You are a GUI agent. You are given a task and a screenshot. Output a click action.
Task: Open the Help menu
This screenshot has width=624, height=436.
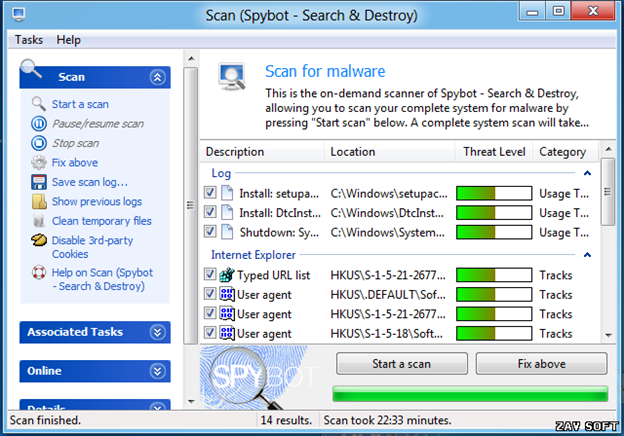(69, 40)
